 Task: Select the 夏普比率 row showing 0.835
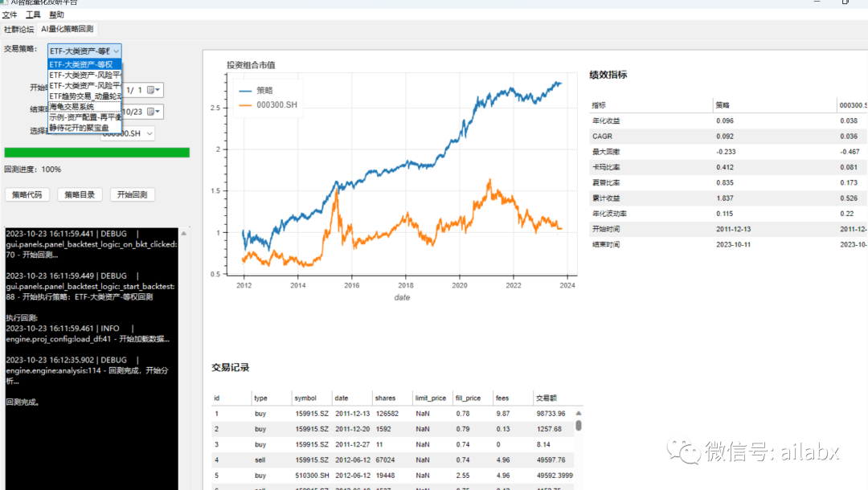tap(728, 182)
